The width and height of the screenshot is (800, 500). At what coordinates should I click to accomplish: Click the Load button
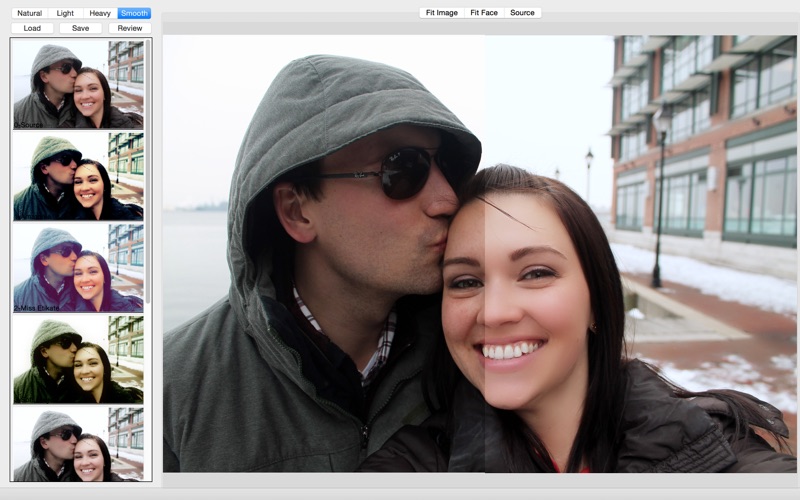click(x=32, y=28)
